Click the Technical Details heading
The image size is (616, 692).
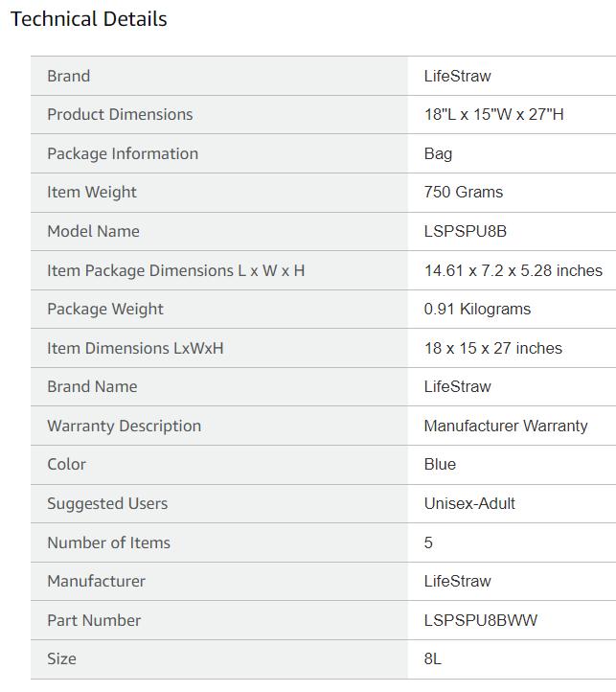89,19
